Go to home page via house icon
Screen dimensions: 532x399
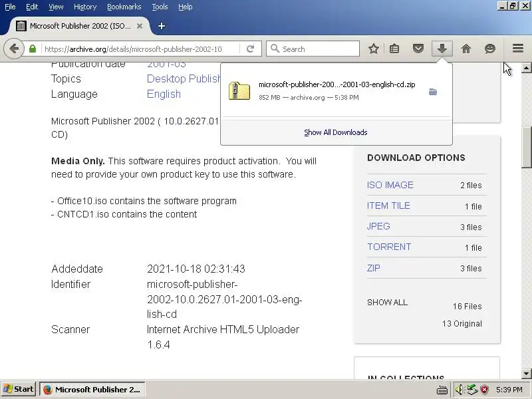[466, 49]
